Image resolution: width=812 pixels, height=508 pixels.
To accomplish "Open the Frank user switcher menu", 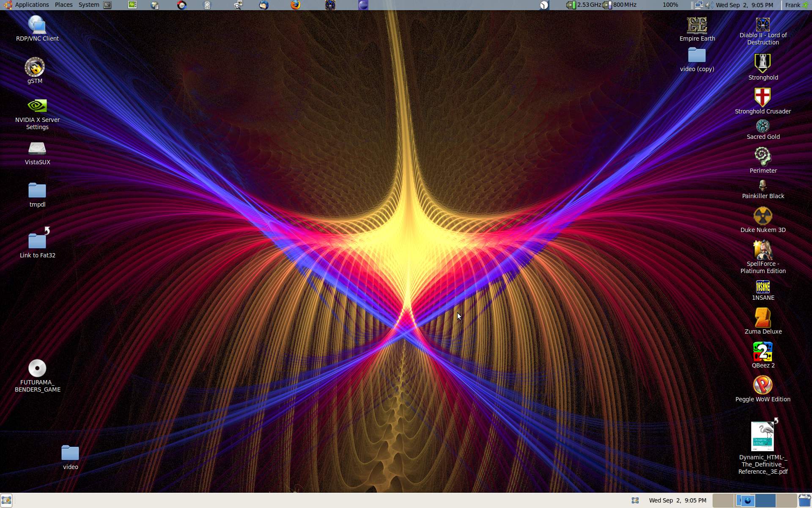I will coord(796,5).
